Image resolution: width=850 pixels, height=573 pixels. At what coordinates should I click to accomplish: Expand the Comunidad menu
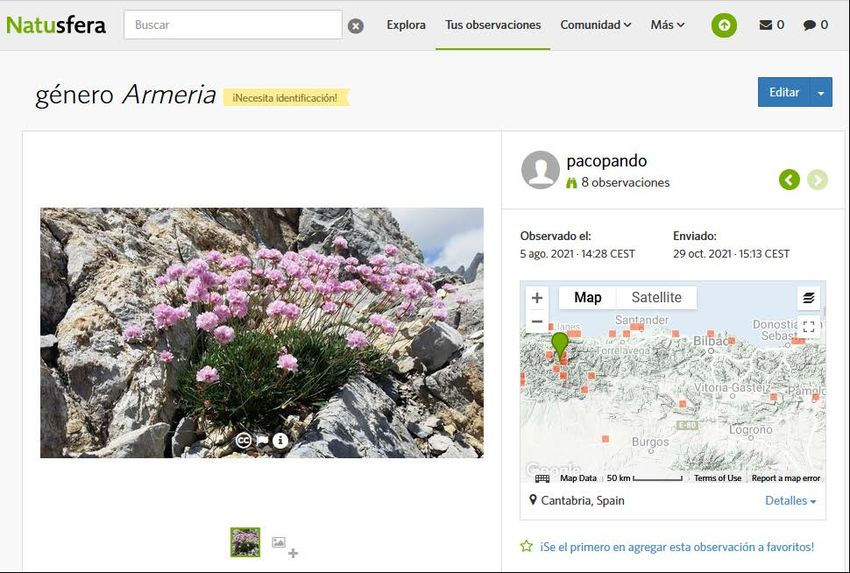(x=595, y=25)
